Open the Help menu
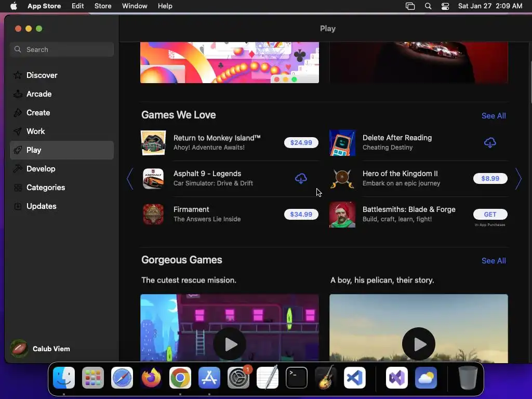532x399 pixels. (x=165, y=6)
